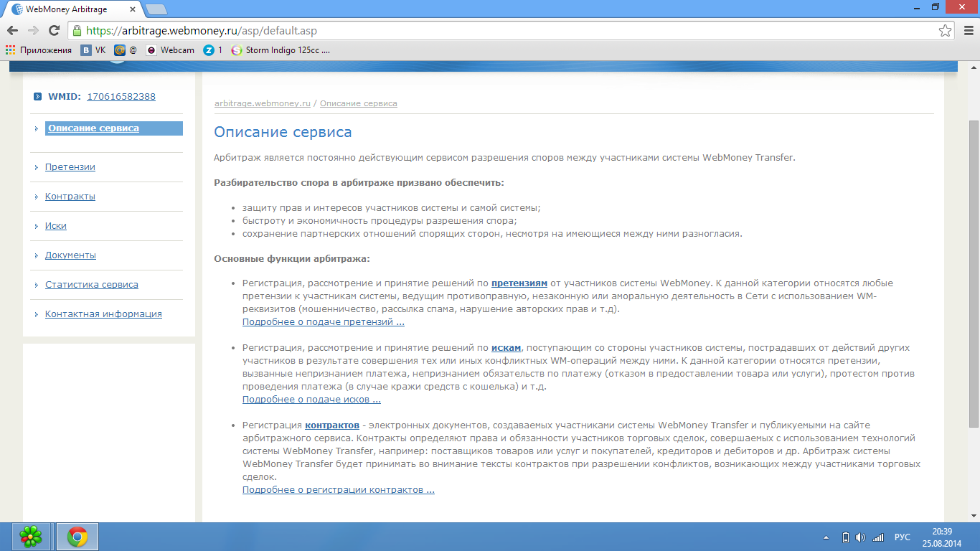Viewport: 980px width, 551px height.
Task: Click the green padlock security icon
Action: (77, 31)
